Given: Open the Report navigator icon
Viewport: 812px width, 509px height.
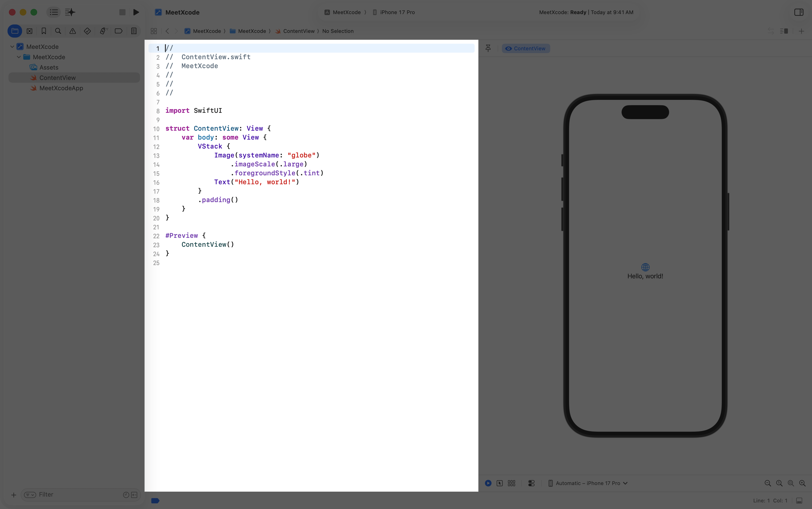Looking at the screenshot, I should tap(134, 31).
